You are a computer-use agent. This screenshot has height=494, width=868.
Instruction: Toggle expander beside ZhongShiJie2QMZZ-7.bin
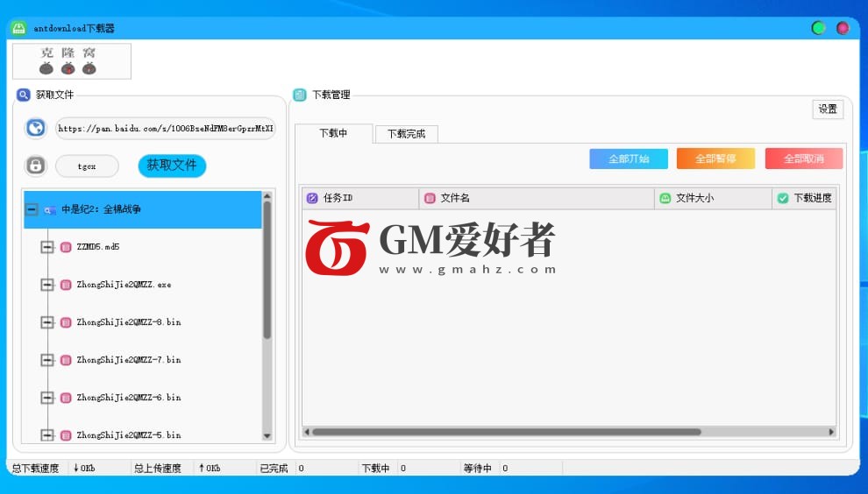tap(47, 360)
